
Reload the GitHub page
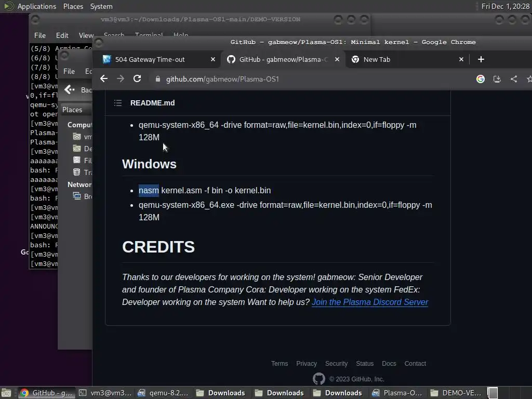pyautogui.click(x=137, y=79)
